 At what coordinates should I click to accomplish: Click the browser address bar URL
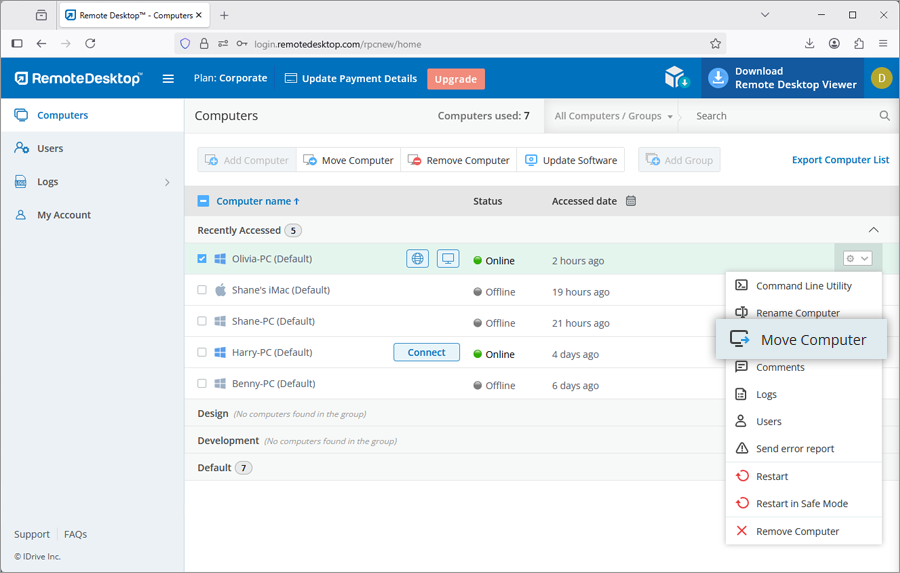pos(338,44)
